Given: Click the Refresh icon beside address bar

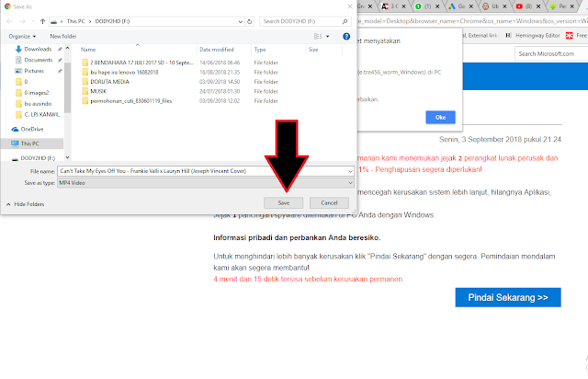Looking at the screenshot, I should 249,21.
